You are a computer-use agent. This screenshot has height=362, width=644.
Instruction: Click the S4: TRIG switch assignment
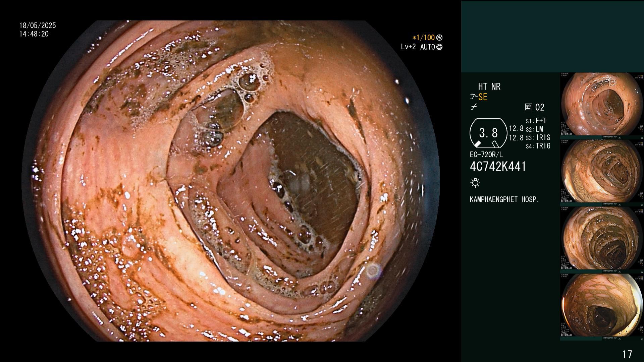point(538,146)
